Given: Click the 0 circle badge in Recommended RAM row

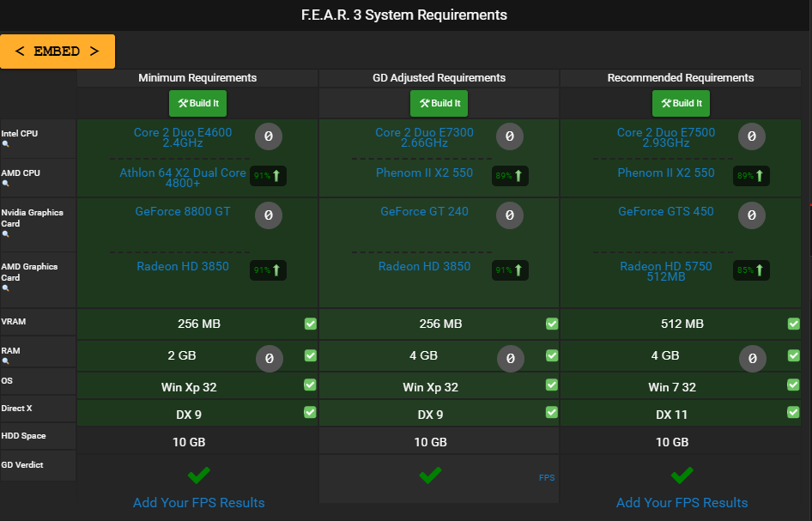Looking at the screenshot, I should (x=753, y=358).
